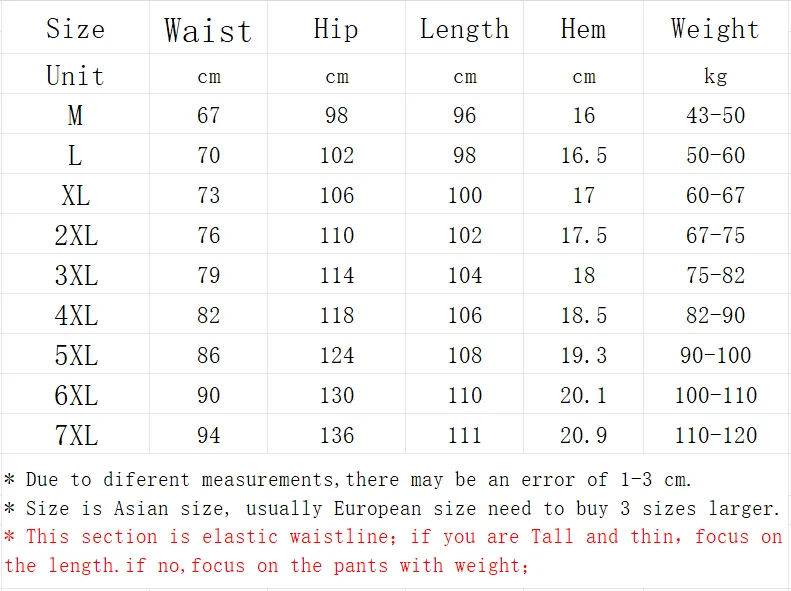Click the Size column header
The image size is (791, 591).
[75, 29]
